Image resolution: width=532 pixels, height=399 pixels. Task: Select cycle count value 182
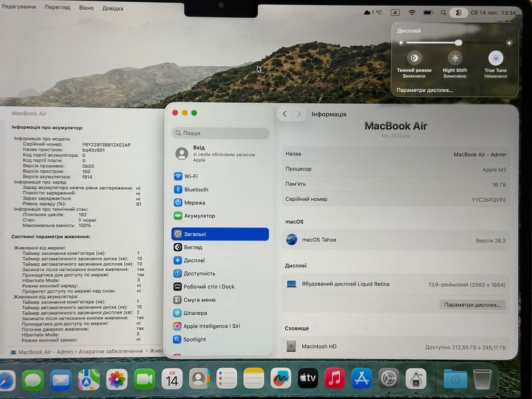pyautogui.click(x=83, y=214)
